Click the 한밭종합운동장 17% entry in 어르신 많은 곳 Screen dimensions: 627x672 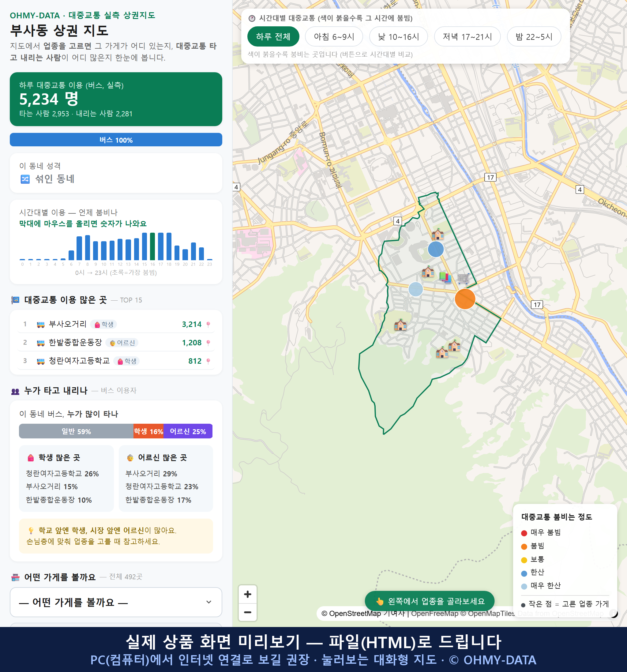pyautogui.click(x=158, y=500)
